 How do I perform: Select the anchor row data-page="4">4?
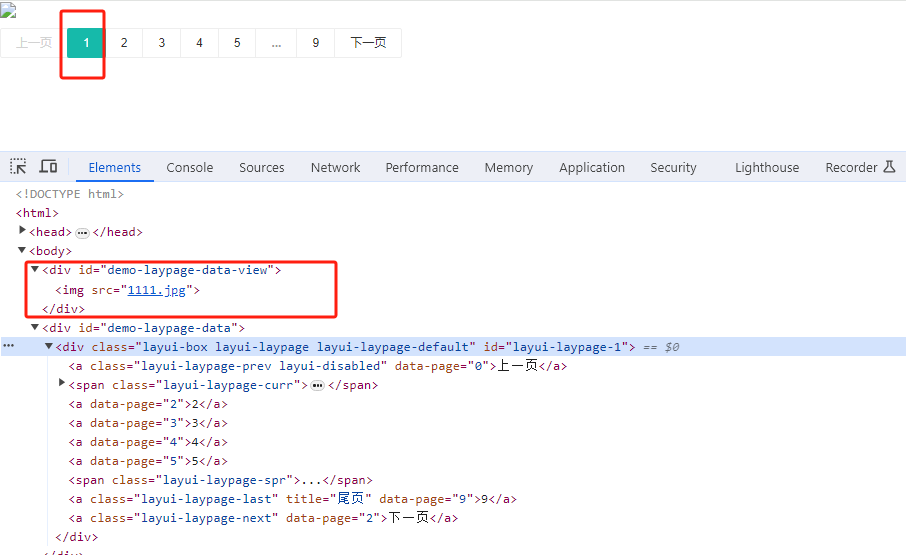(x=148, y=442)
